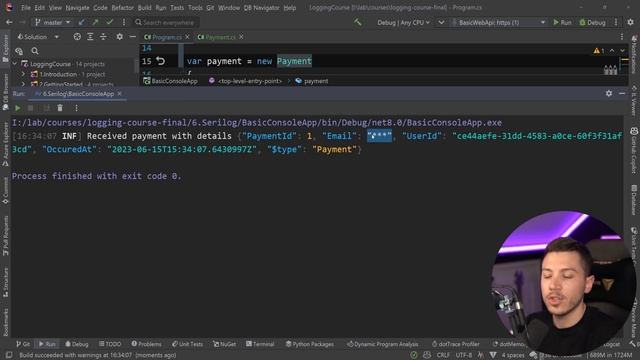Clear console output with trash icon

pyautogui.click(x=60, y=108)
